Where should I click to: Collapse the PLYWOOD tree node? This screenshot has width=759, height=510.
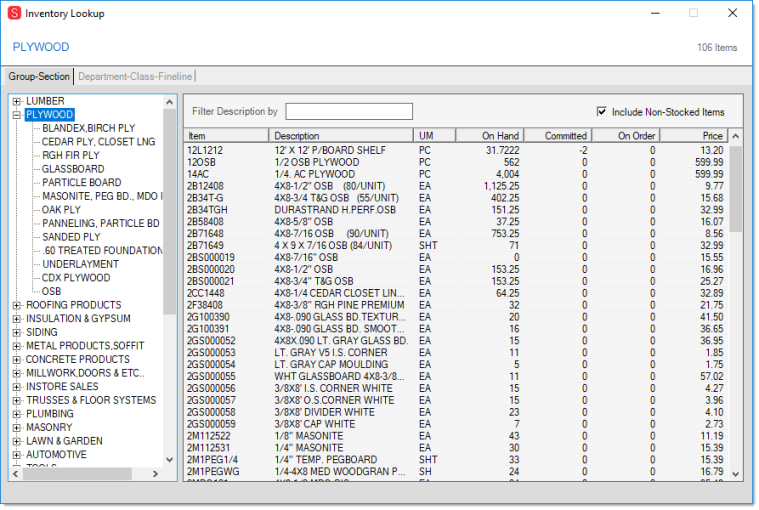pyautogui.click(x=17, y=115)
